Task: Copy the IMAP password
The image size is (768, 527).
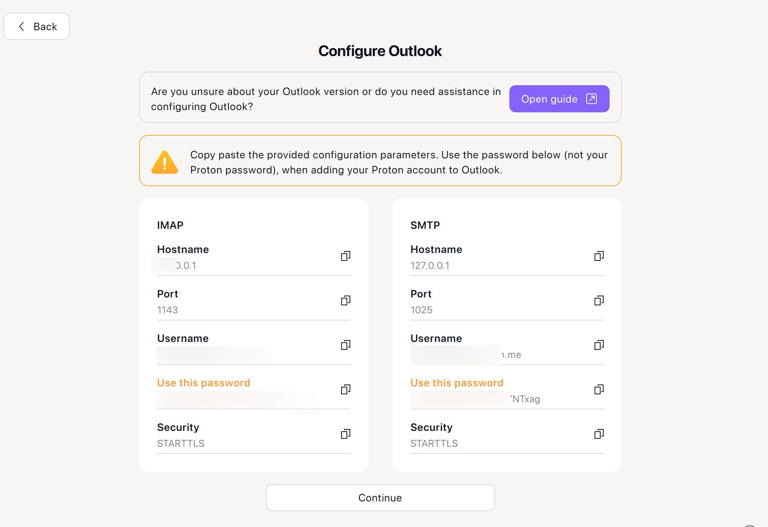Action: pyautogui.click(x=345, y=389)
